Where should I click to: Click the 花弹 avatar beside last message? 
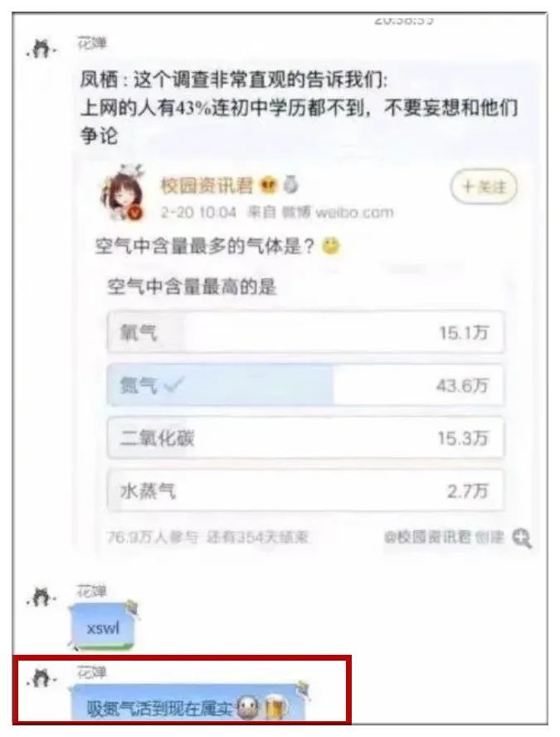click(41, 678)
